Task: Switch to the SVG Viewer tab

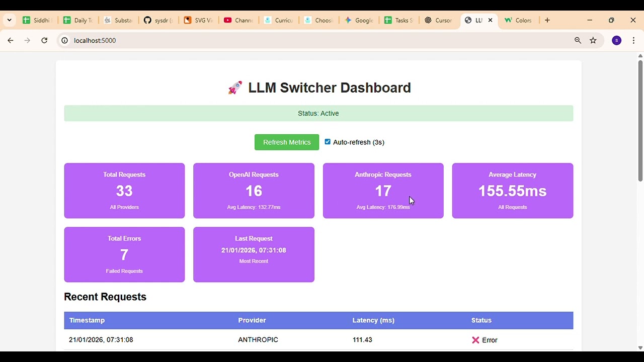Action: click(x=199, y=20)
